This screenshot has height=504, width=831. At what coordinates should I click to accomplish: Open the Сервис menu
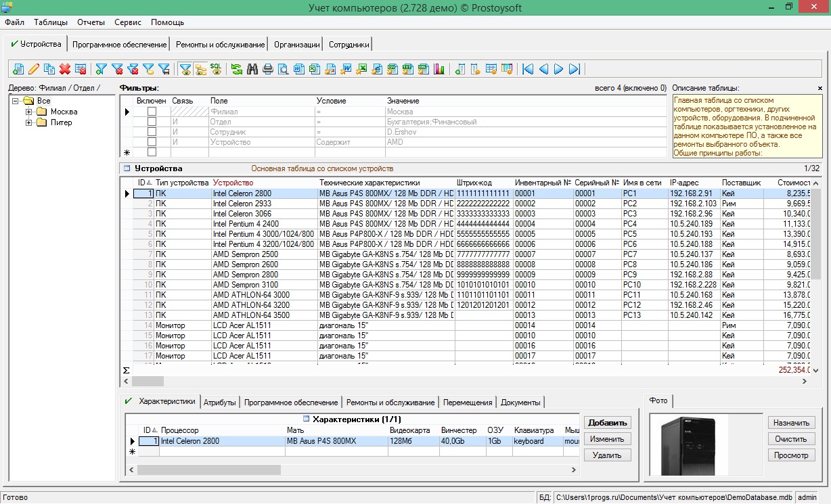click(128, 22)
